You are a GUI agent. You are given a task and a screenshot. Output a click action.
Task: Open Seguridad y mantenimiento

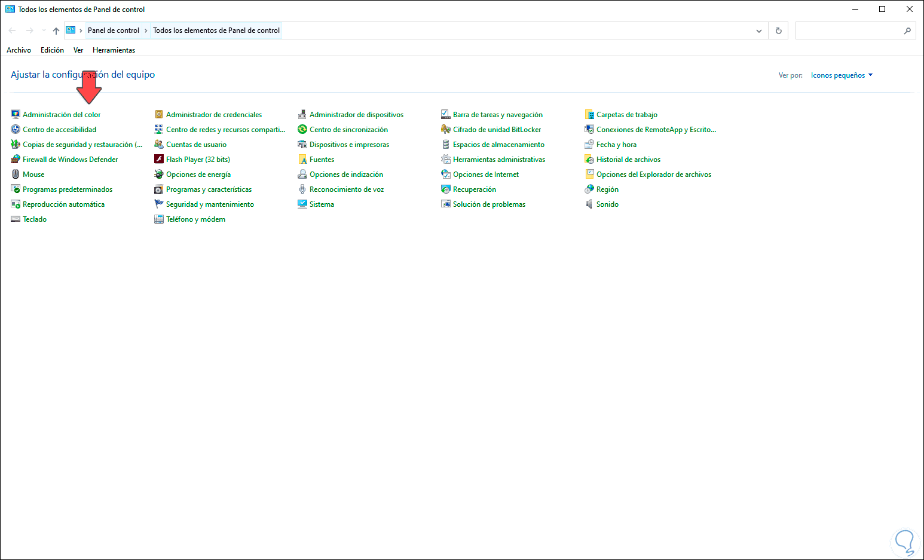tap(210, 204)
